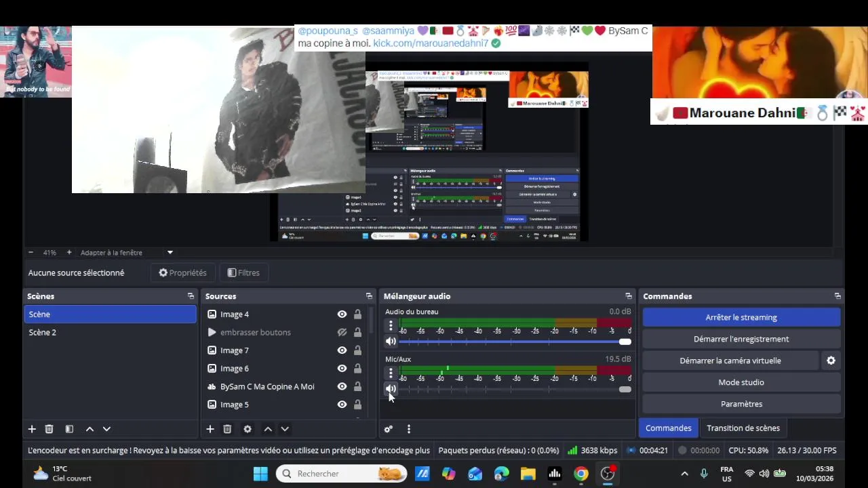Click the Rechercher taskbar search field

click(341, 474)
